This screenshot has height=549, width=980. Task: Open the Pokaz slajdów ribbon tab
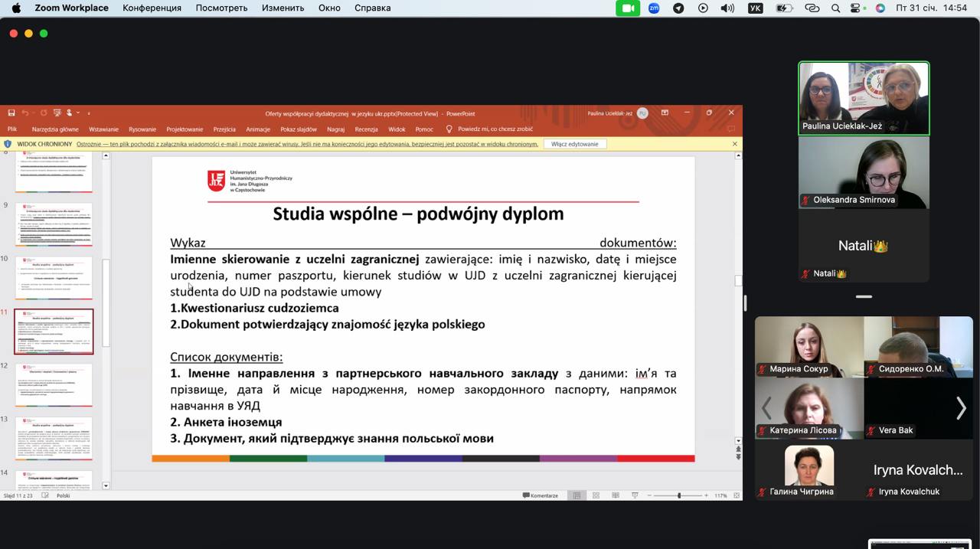pyautogui.click(x=299, y=129)
